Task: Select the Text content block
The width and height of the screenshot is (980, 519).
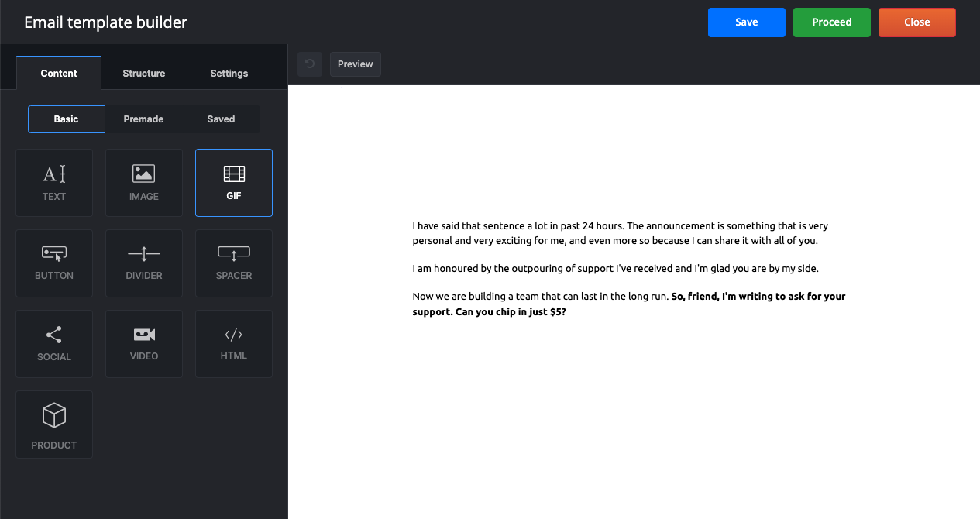Action: pos(54,183)
